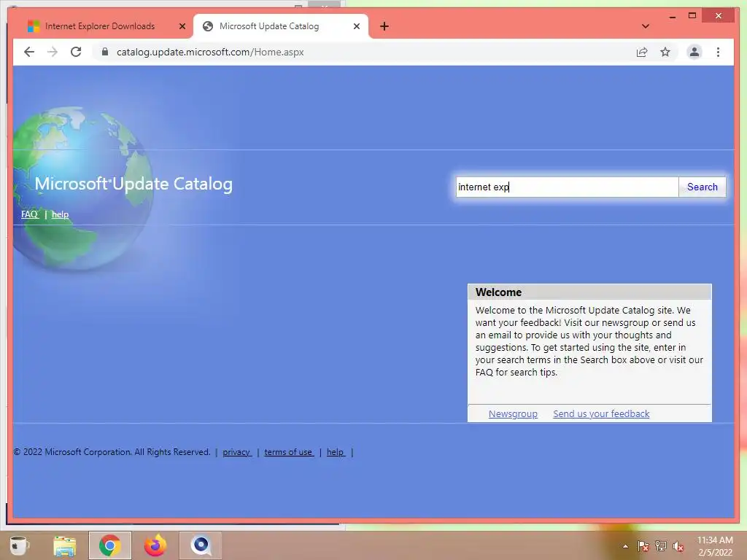Click the Chrome taskbar icon

pyautogui.click(x=109, y=545)
